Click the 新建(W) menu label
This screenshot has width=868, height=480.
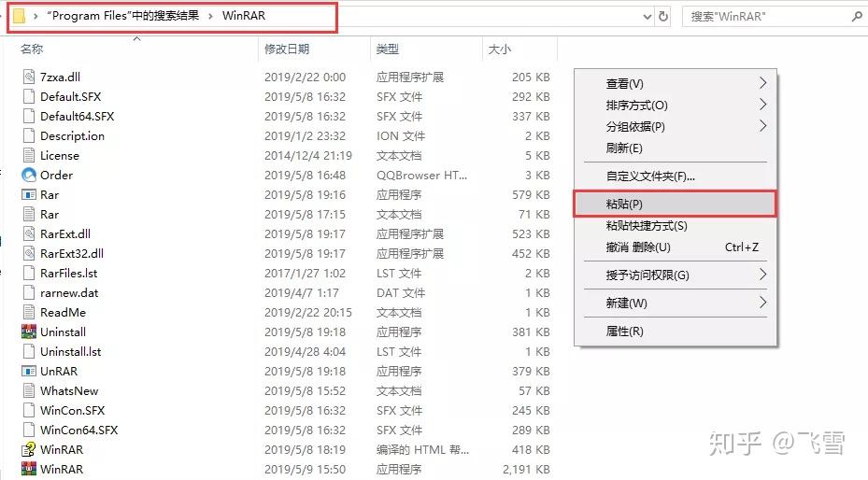(627, 304)
